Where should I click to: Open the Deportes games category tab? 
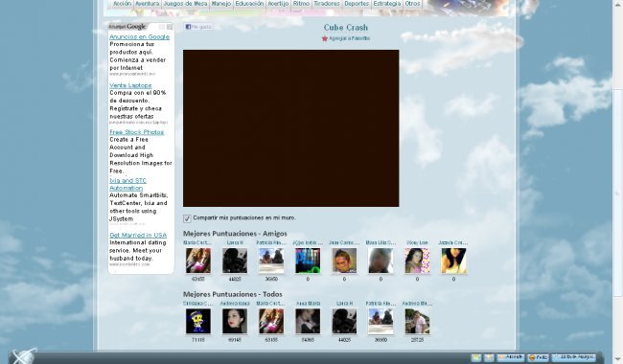[356, 4]
